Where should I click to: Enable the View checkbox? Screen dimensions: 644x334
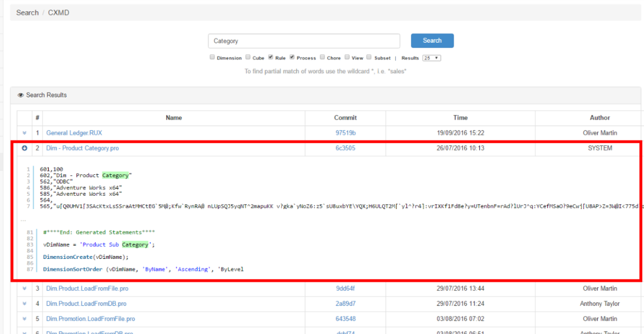pos(347,57)
